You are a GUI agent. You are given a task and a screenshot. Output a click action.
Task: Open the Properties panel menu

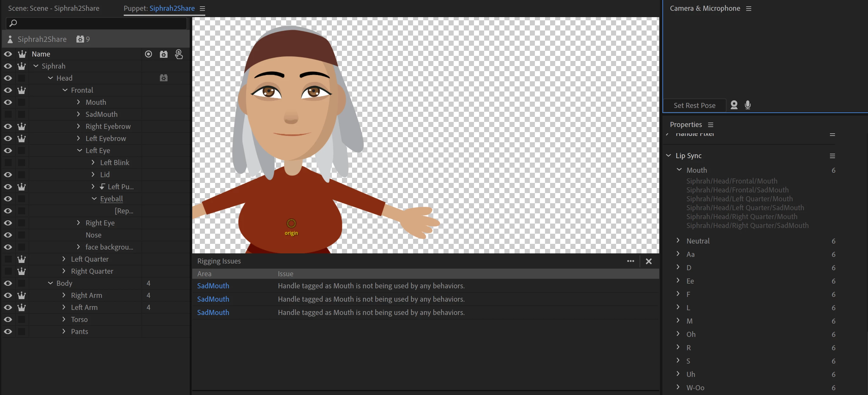point(710,125)
